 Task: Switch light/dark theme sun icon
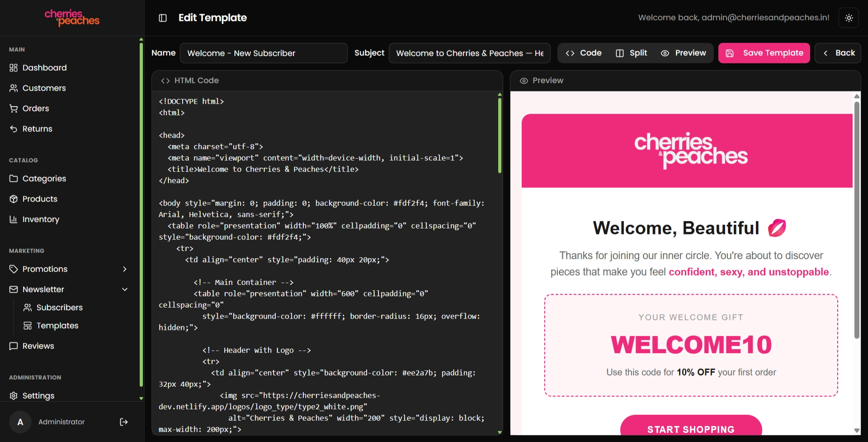849,18
